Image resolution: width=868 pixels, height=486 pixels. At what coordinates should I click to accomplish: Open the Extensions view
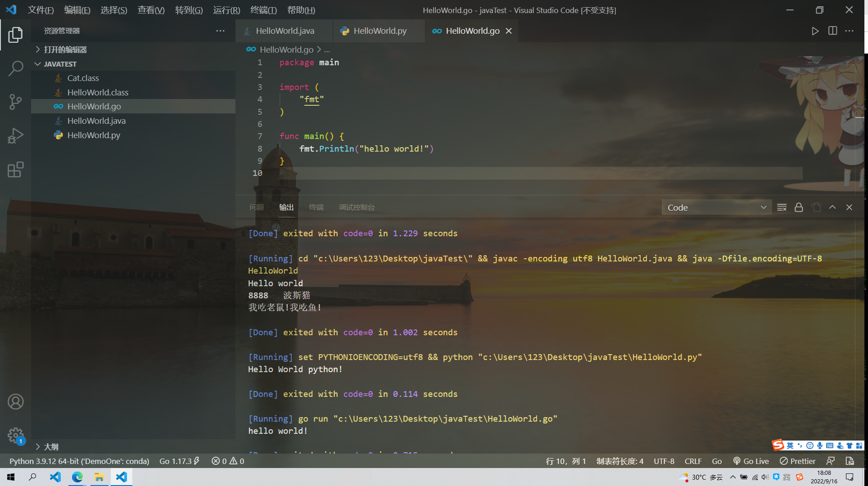[15, 170]
